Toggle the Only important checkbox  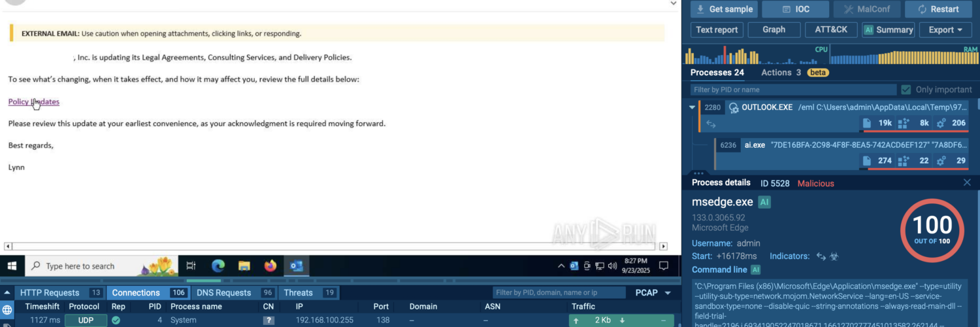pos(906,90)
